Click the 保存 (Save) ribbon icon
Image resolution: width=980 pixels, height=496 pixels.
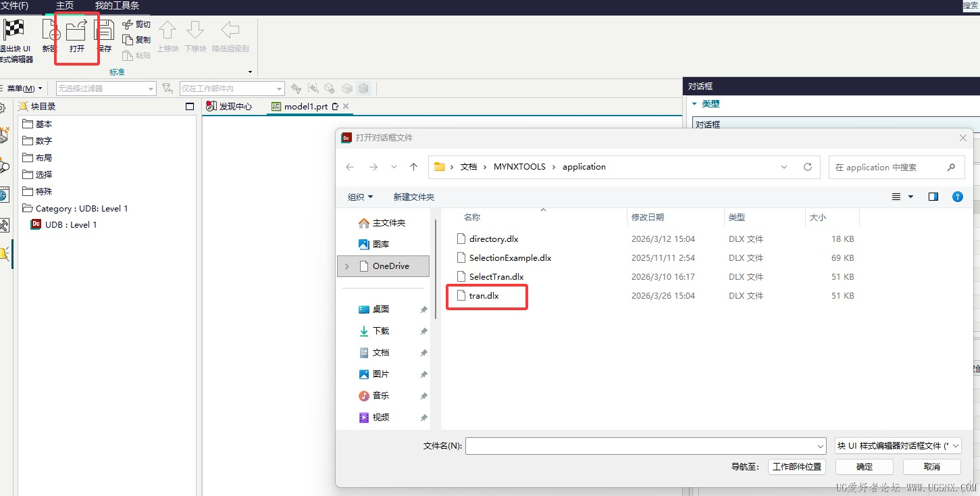tap(104, 32)
